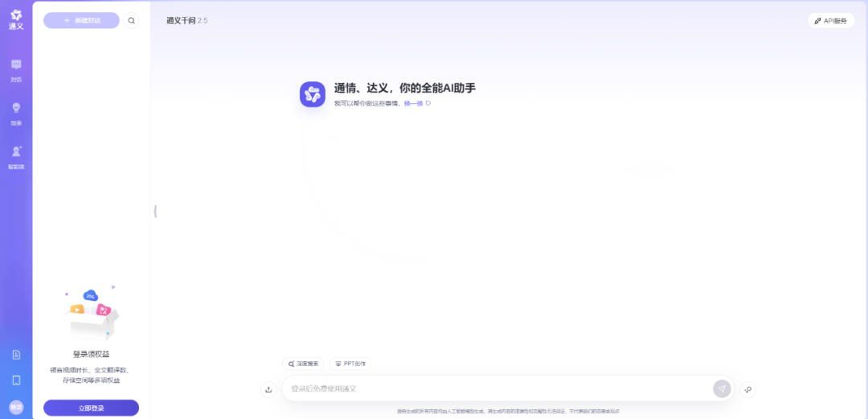Image resolution: width=868 pixels, height=419 pixels.
Task: Click the Tongyi app logo beside greeting
Action: point(313,94)
